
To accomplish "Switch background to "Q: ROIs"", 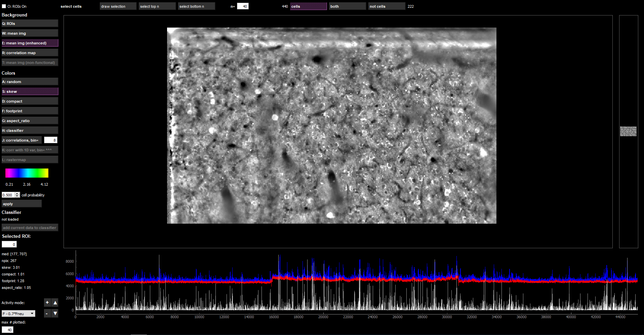I will [30, 23].
